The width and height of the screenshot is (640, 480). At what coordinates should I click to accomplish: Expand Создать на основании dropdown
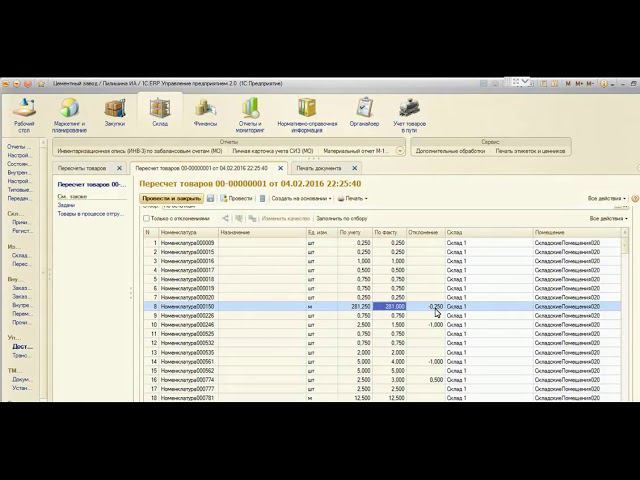point(301,198)
